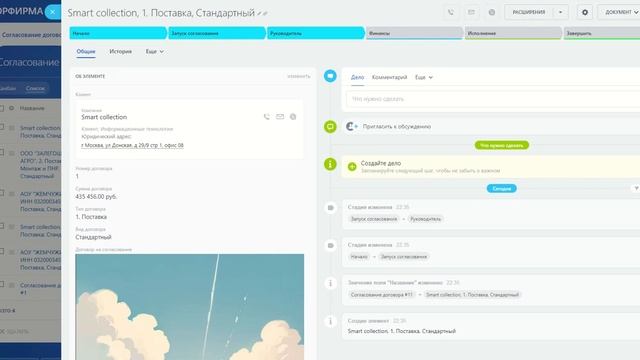This screenshot has height=360, width=640.
Task: Click the row handle icon of Согласование #1 row
Action: (12, 285)
